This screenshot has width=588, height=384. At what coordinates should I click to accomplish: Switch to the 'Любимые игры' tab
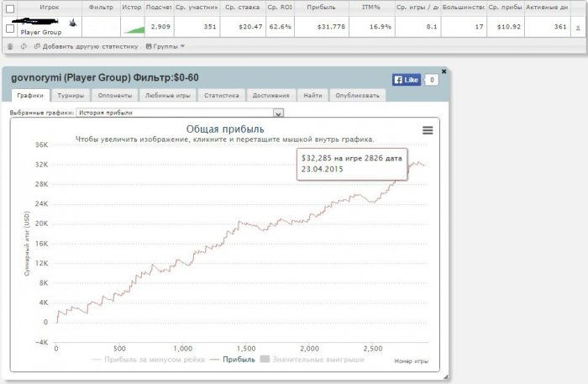coord(168,95)
